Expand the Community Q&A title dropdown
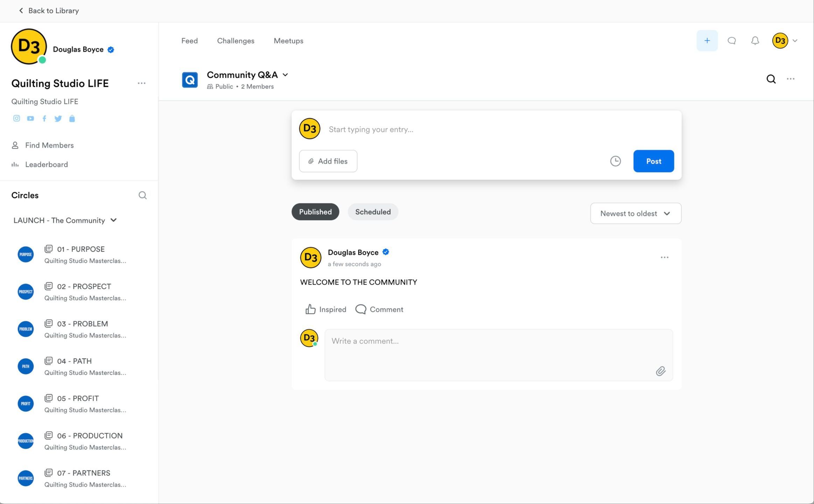The image size is (814, 504). click(x=285, y=75)
